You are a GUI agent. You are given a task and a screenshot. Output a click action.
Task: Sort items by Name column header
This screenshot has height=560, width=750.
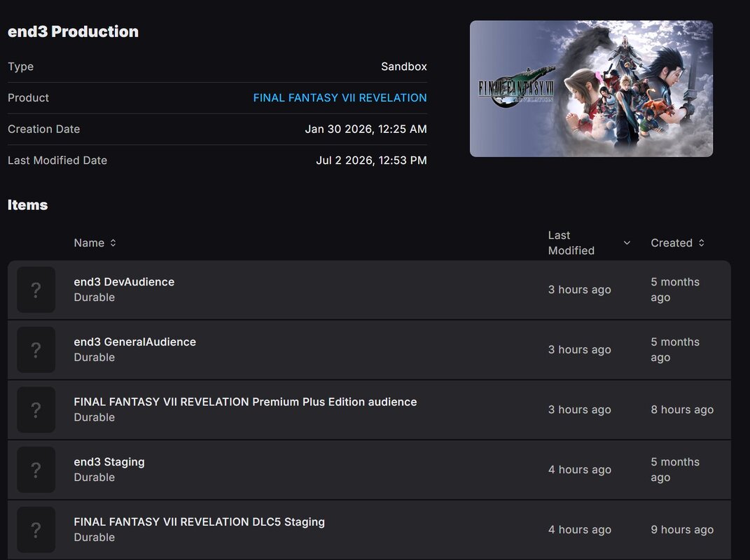(89, 243)
